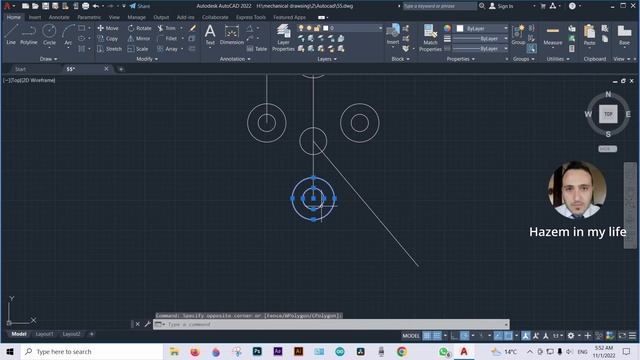Switch to the Start file tab
The height and width of the screenshot is (360, 640).
tap(20, 69)
